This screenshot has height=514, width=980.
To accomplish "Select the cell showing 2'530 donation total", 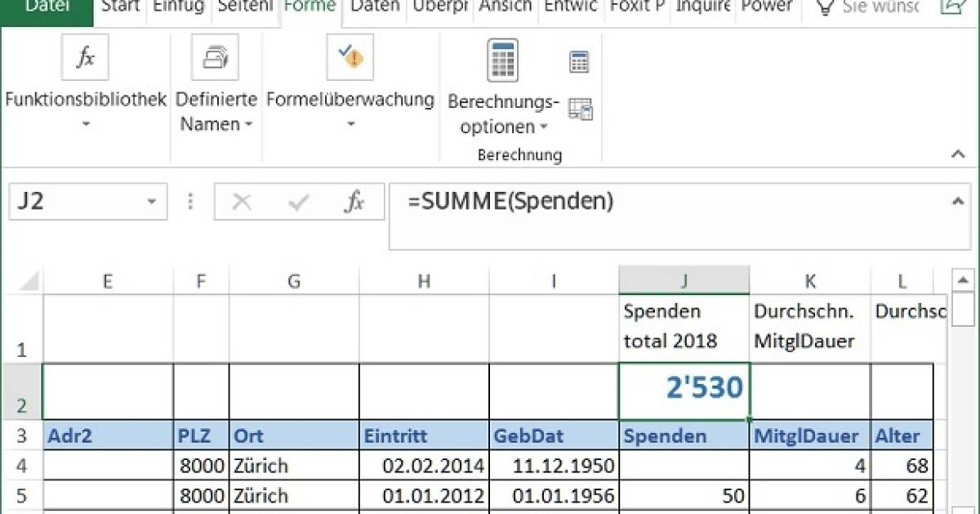I will [684, 391].
